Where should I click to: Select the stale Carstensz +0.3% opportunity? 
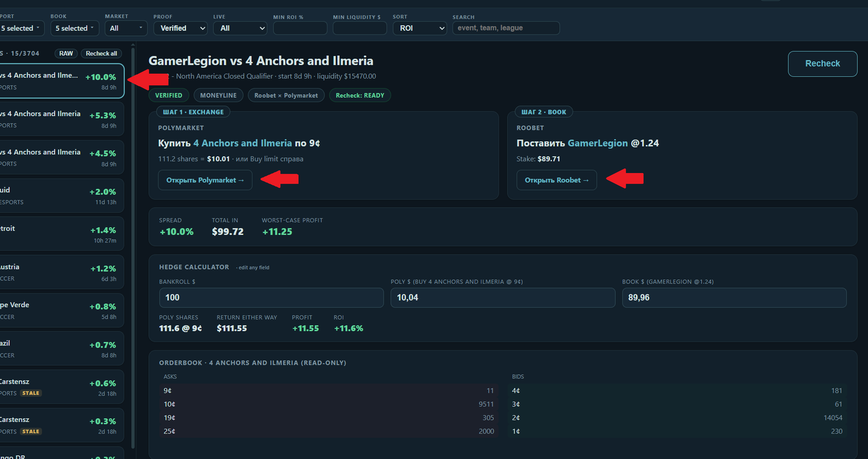[61, 425]
